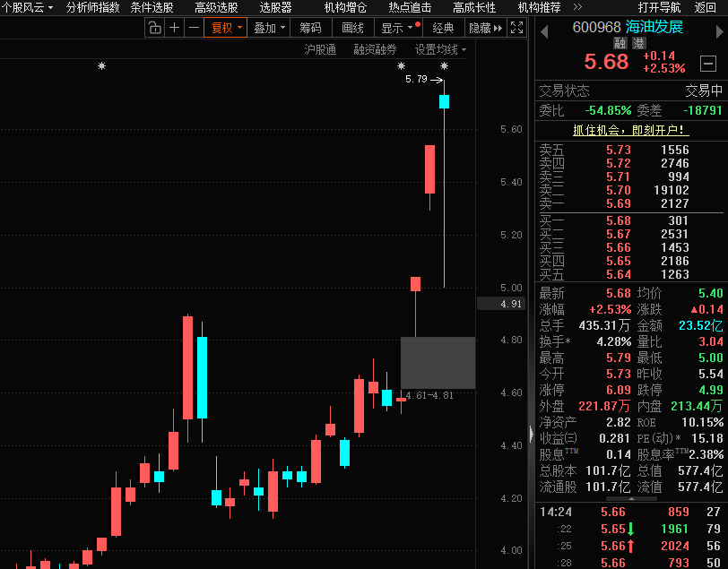Image resolution: width=728 pixels, height=569 pixels.
Task: Open the 叠加 overlay dropdown
Action: coord(269,28)
